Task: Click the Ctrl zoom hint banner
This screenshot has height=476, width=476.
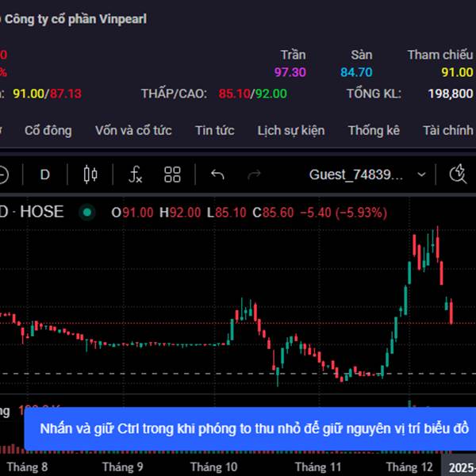Action: [250, 429]
